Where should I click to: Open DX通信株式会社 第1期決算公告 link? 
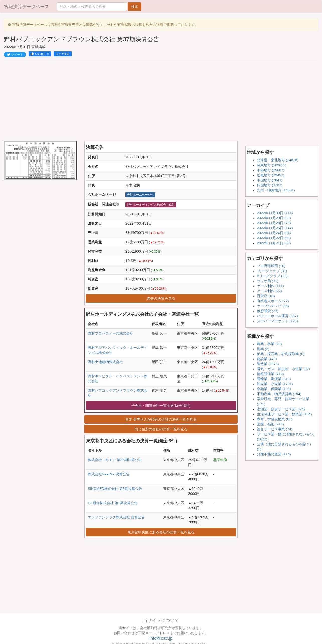113,503
